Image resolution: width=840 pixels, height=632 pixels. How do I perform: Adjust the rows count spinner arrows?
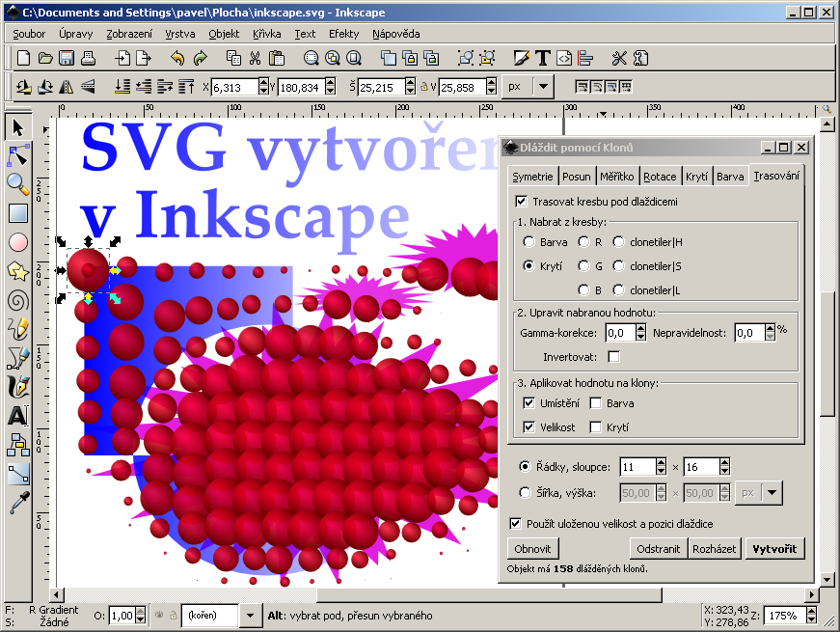[x=661, y=467]
